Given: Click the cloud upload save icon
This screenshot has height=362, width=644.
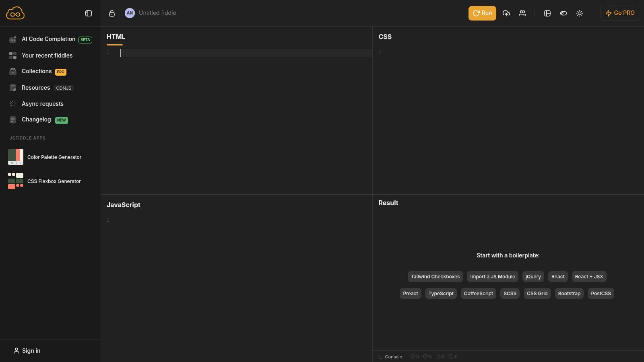Looking at the screenshot, I should pyautogui.click(x=506, y=13).
